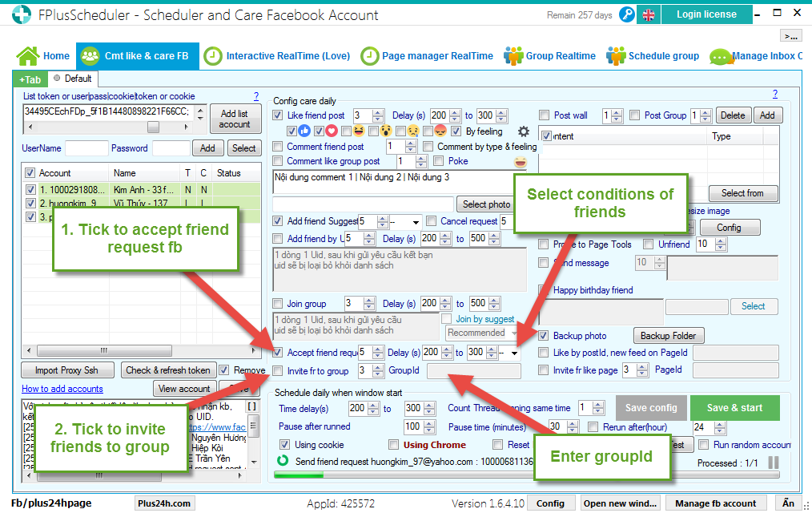Uncheck the Backup photo checkbox
The width and height of the screenshot is (812, 513).
544,336
